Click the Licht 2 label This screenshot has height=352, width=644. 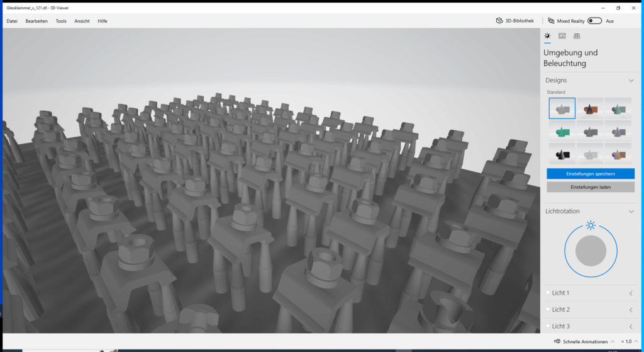point(560,309)
